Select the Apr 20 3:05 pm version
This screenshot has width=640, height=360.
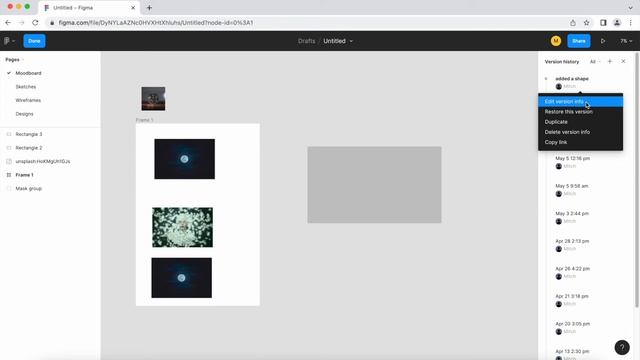coord(572,324)
